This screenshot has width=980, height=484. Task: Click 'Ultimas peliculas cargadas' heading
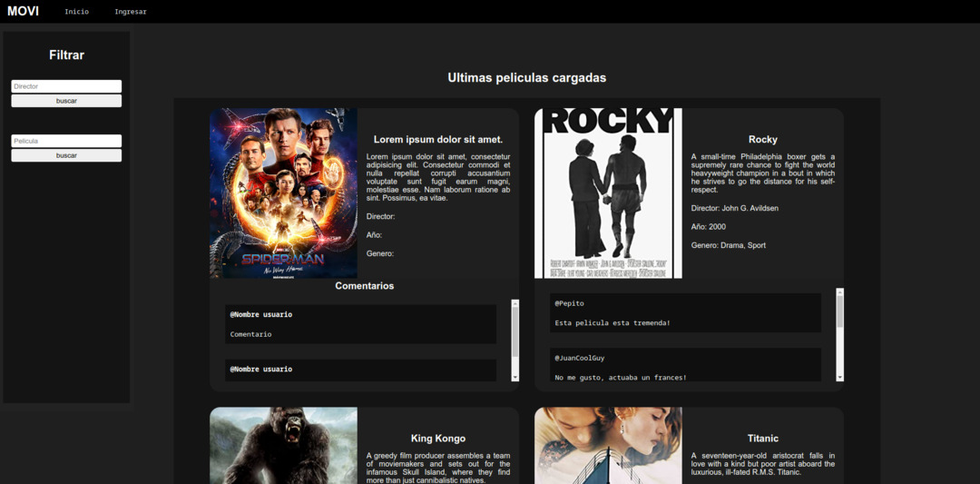coord(527,77)
